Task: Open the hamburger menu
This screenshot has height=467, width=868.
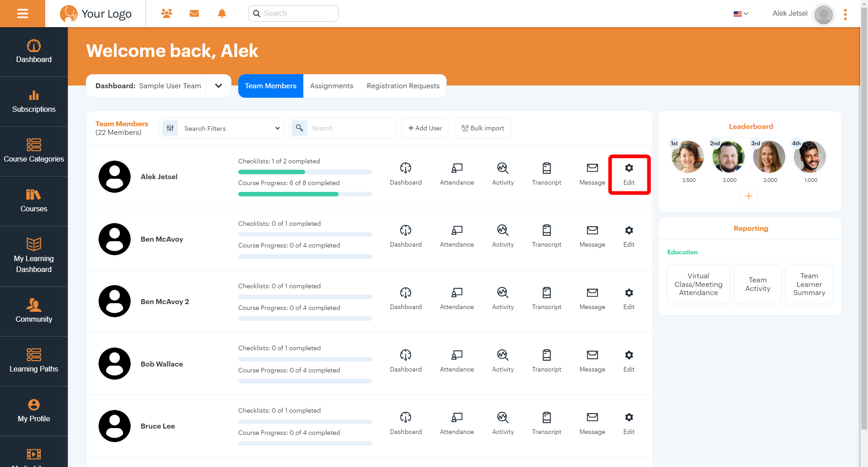Action: point(23,14)
